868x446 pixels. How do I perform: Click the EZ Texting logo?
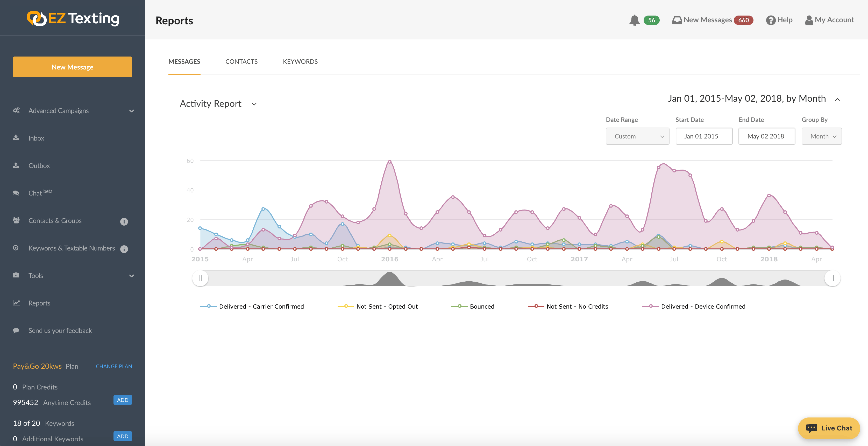coord(73,19)
